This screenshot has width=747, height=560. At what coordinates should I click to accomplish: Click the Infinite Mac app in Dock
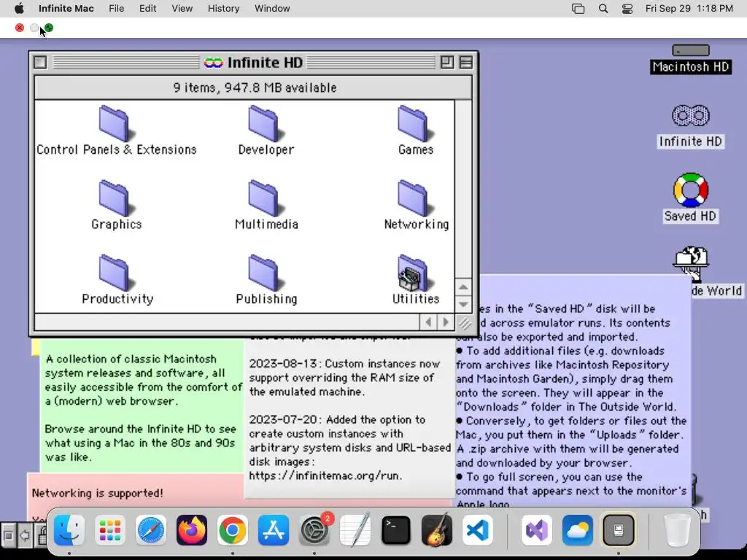pos(619,530)
